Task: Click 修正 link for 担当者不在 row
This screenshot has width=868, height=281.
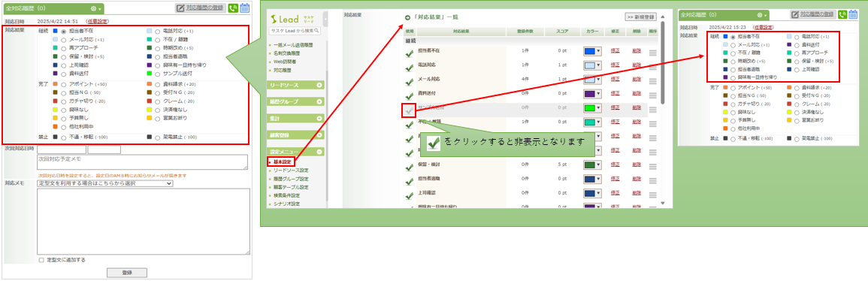Action: tap(615, 51)
